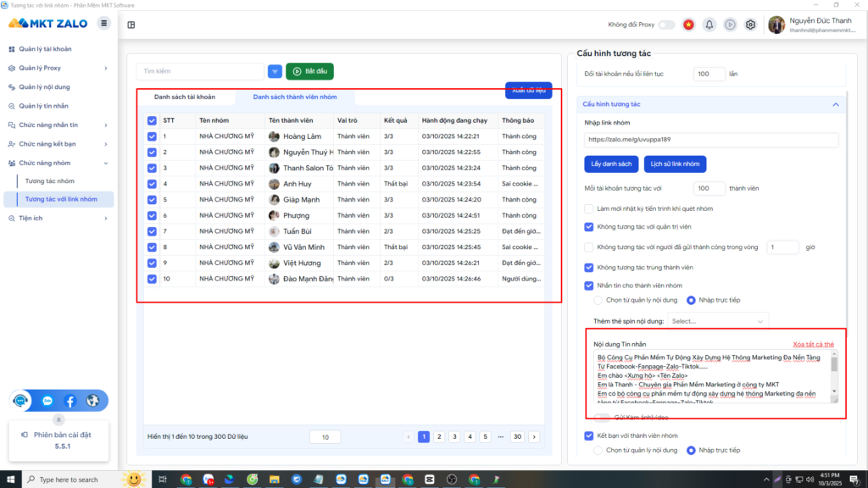Screen dimensions: 868x488
Task: Click the Quản lý nội dung icon
Action: (x=12, y=87)
